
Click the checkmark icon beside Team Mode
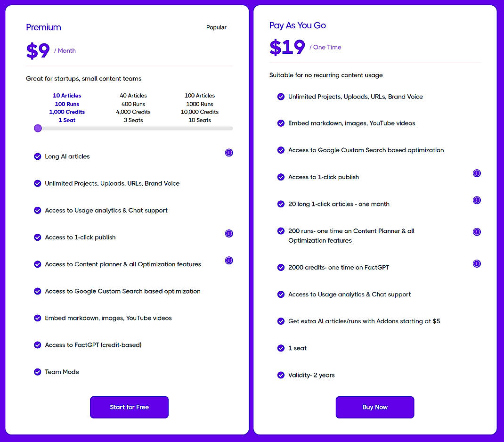[38, 372]
